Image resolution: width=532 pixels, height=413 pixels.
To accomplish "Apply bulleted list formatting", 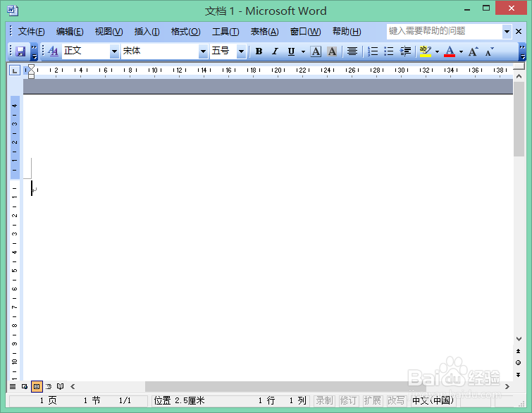I will coord(389,51).
